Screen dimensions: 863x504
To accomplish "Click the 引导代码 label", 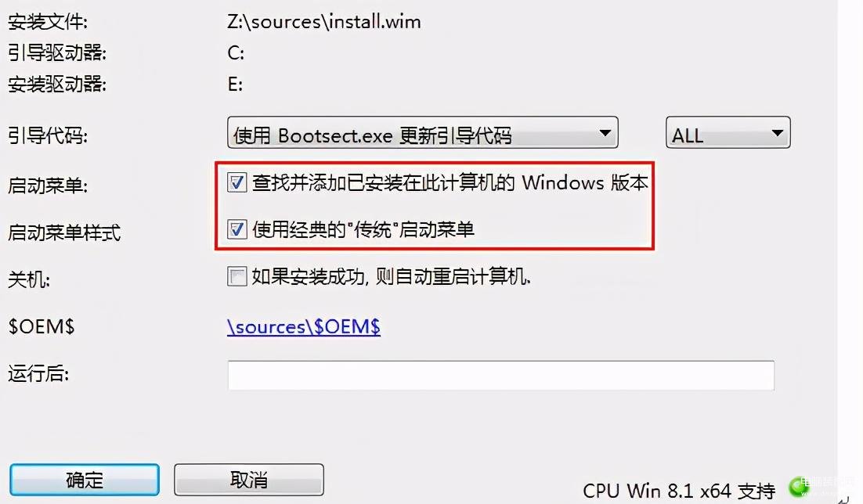I will [x=48, y=135].
